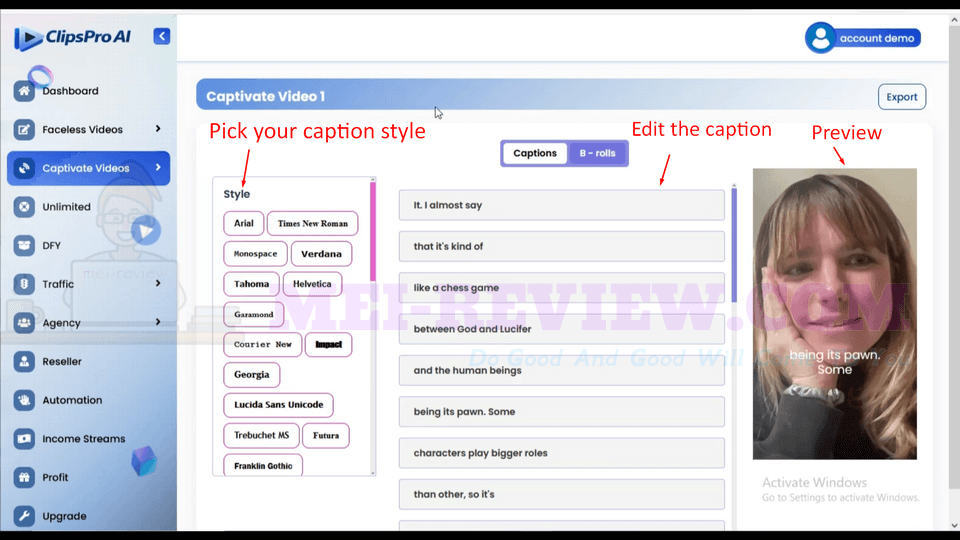The height and width of the screenshot is (540, 960).
Task: Click the Agency people icon
Action: [x=24, y=323]
